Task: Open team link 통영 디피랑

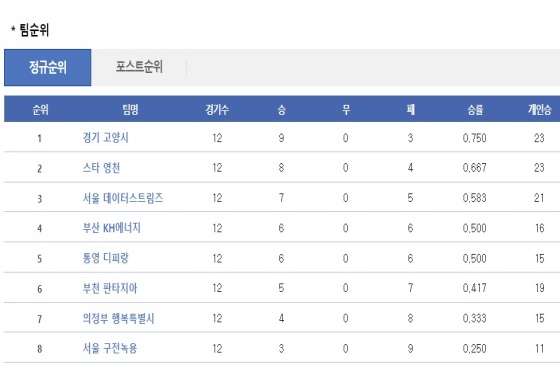Action: (105, 258)
